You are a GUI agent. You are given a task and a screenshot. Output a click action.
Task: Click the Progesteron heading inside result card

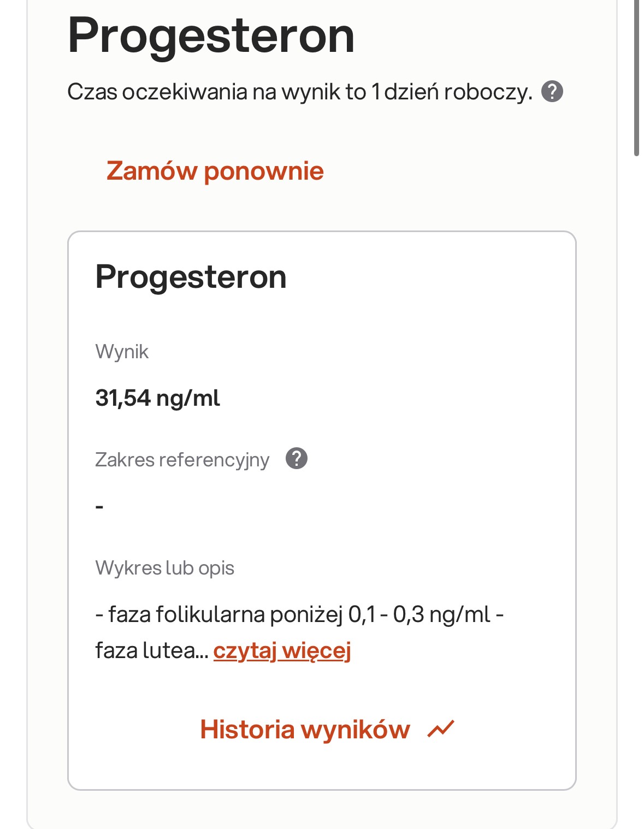191,277
